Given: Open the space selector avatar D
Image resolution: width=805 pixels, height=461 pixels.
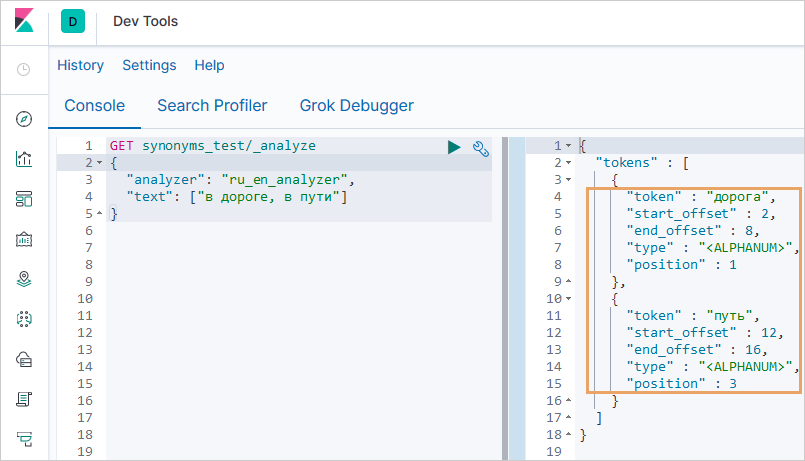Looking at the screenshot, I should [73, 21].
